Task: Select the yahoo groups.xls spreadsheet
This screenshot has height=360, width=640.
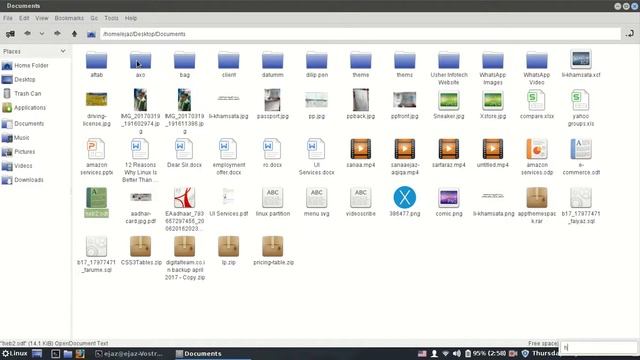Action: [x=581, y=108]
